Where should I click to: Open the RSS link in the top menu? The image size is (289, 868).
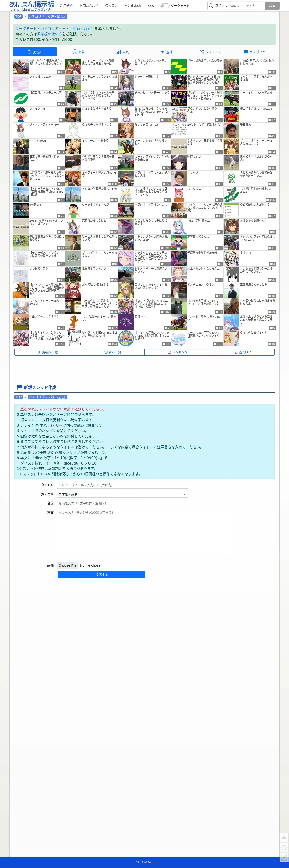click(x=151, y=6)
